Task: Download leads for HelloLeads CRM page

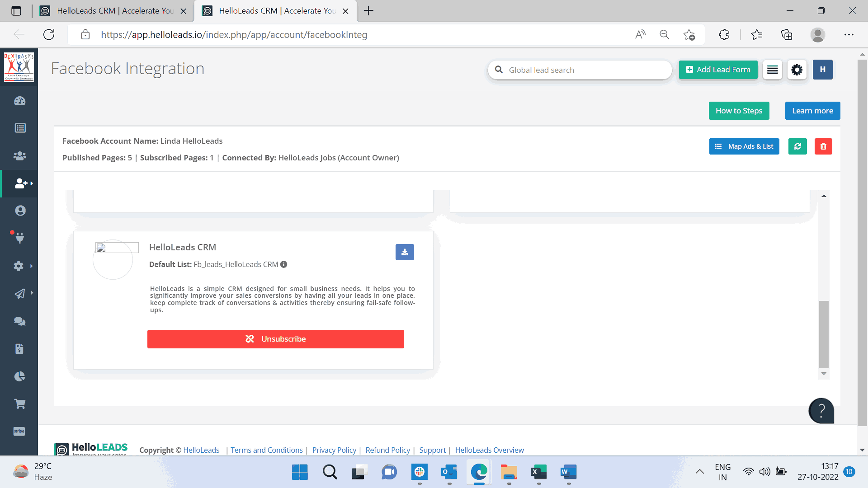Action: coord(405,252)
